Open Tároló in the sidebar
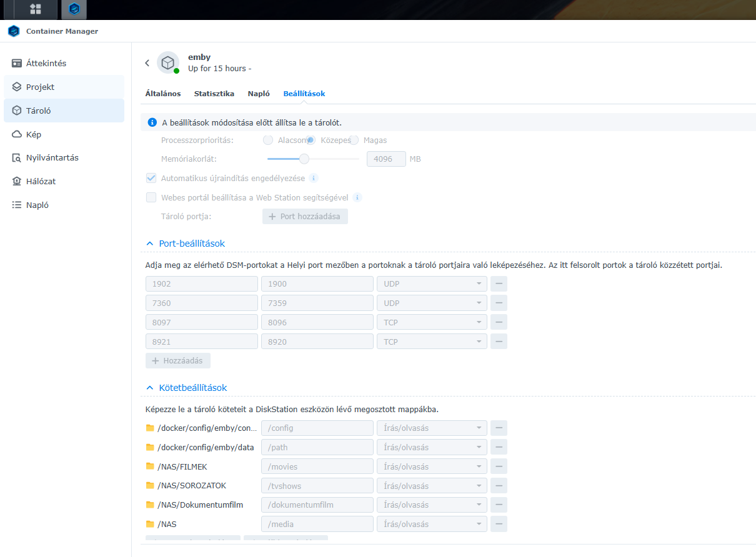 coord(64,111)
